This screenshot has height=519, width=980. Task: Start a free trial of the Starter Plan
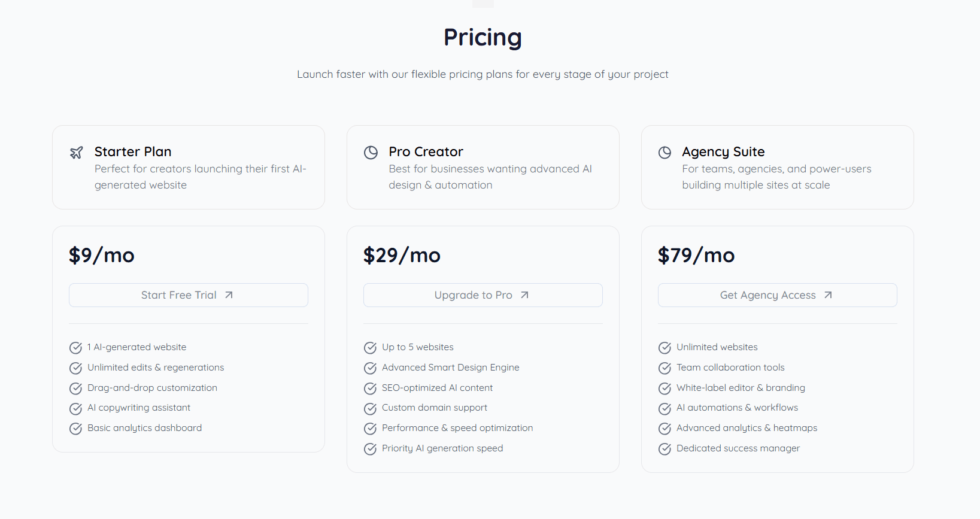coord(188,295)
